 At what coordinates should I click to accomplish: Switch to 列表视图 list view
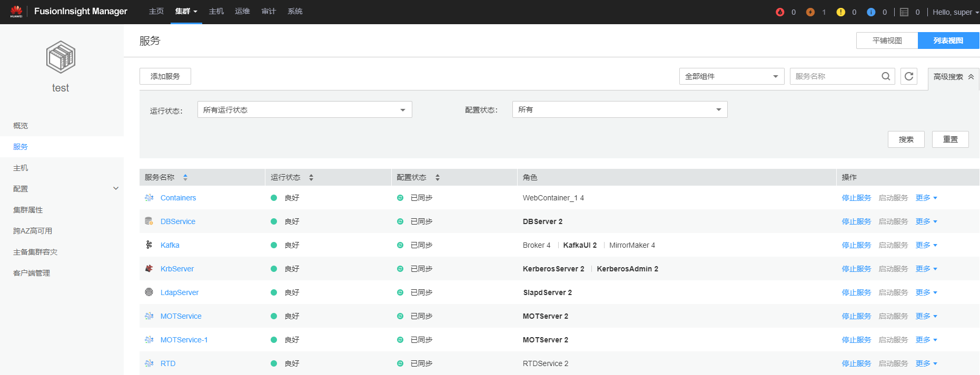pos(948,40)
